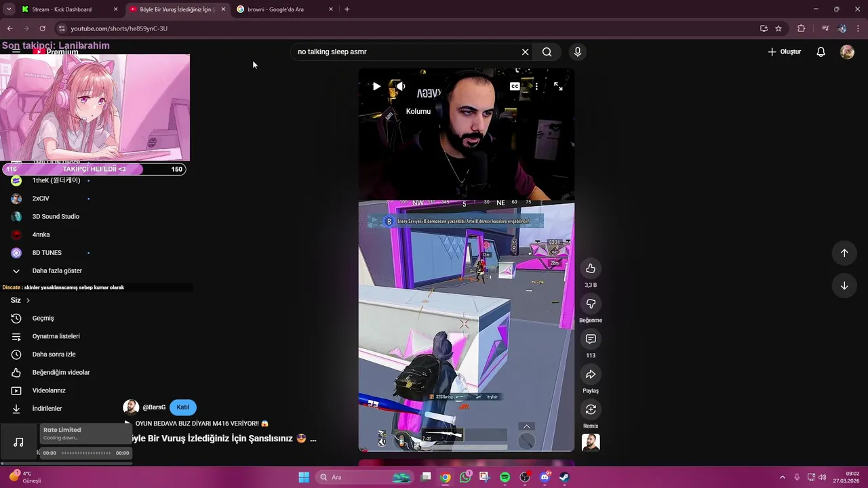The image size is (868, 488).
Task: Expand the Short to fullscreen
Action: click(558, 86)
